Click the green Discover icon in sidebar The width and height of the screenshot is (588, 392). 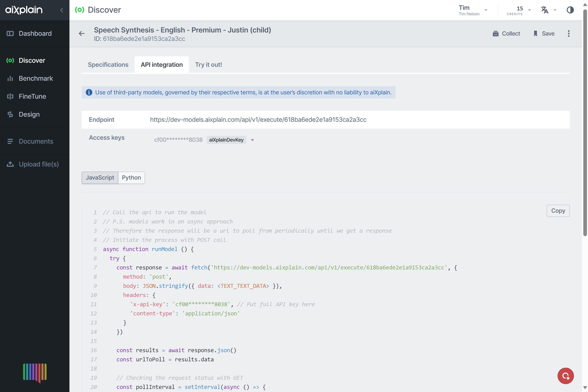pos(10,60)
